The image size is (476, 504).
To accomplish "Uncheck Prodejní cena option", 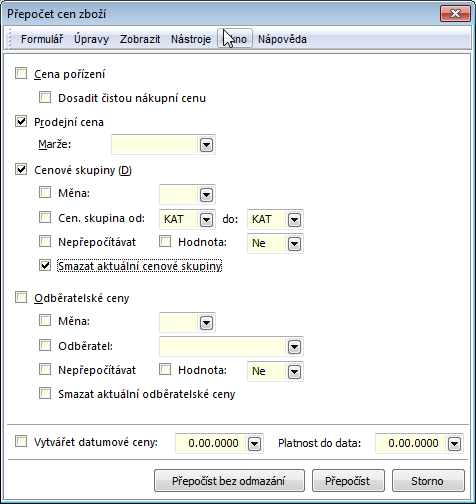I will point(21,121).
